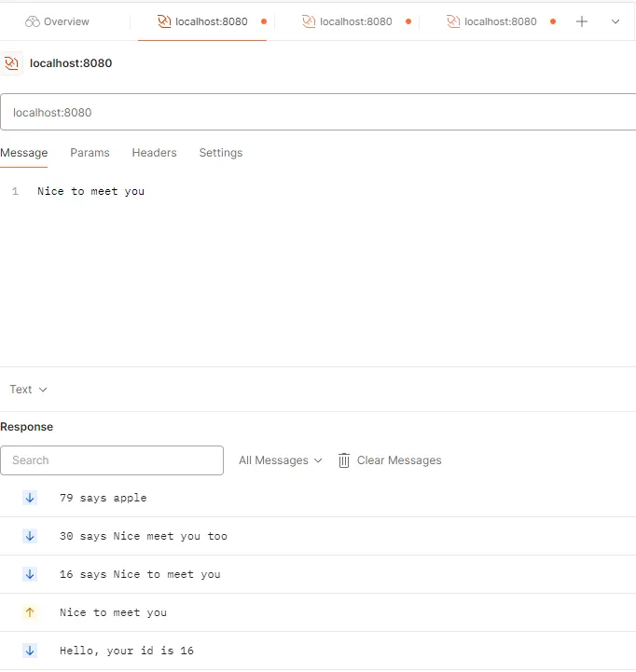Click the unsaved dot on first localhost:8080 tab
This screenshot has width=636, height=672.
click(x=264, y=21)
